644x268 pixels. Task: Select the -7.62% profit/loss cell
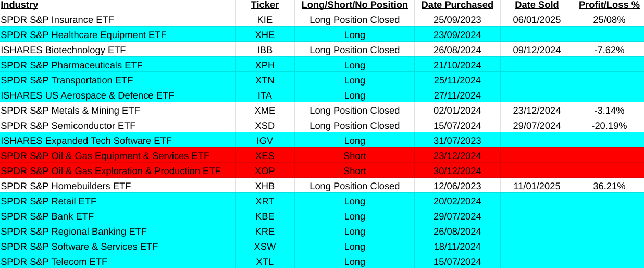[609, 50]
